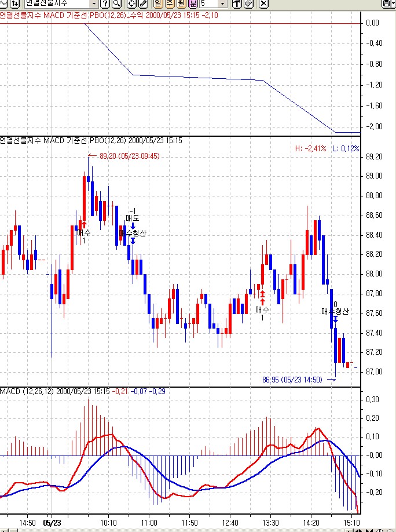The height and width of the screenshot is (532, 396).
Task: Click the diamond shape toolbar icon
Action: point(248,3)
